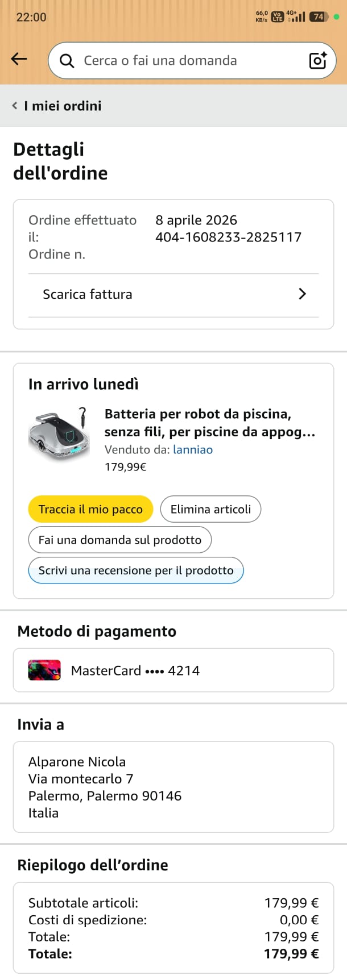The height and width of the screenshot is (980, 347).
Task: Tap chevron beside I miei ordini
Action: pyautogui.click(x=15, y=106)
